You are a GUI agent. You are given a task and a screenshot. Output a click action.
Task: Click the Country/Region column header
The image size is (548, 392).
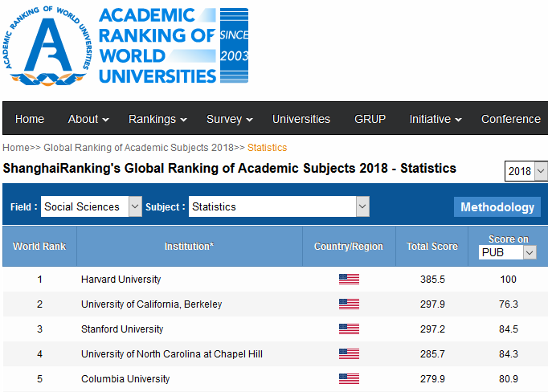[x=349, y=247]
